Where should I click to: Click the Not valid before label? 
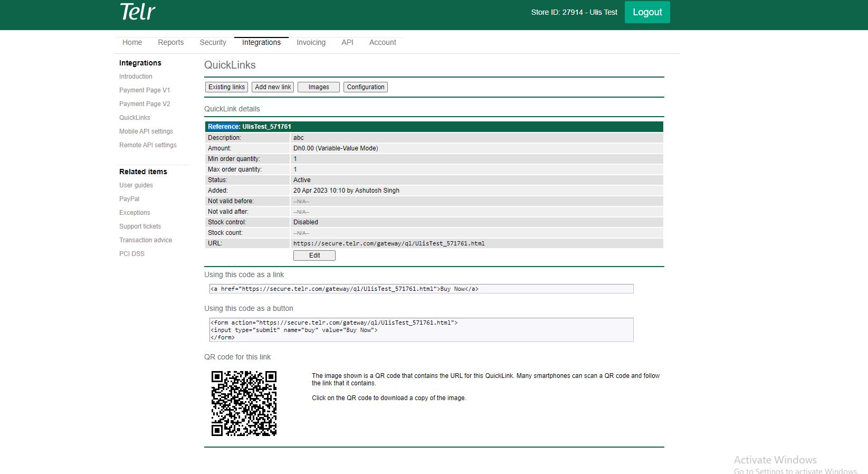tap(231, 201)
